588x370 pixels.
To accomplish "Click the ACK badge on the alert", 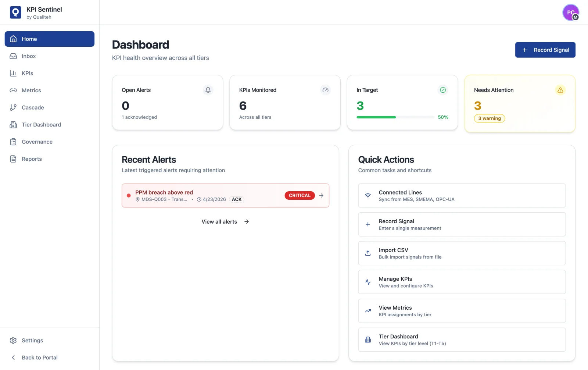I will [x=237, y=200].
